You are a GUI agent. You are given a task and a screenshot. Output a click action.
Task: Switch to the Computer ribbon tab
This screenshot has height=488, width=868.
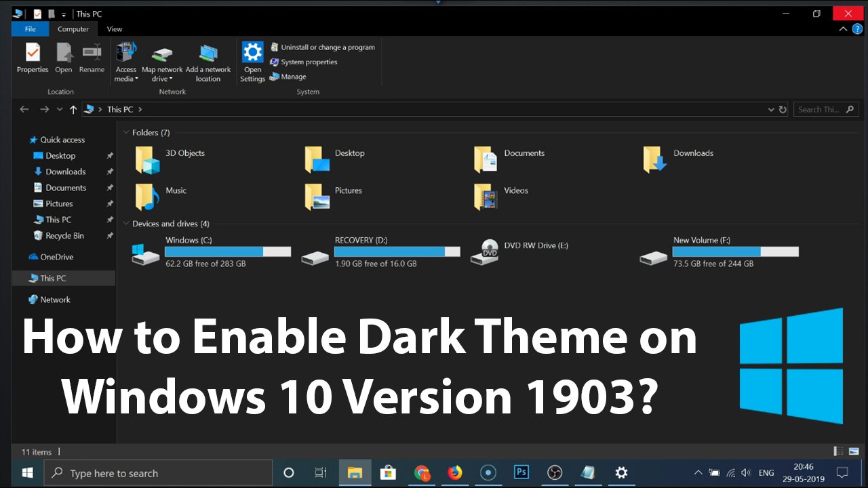pos(73,29)
